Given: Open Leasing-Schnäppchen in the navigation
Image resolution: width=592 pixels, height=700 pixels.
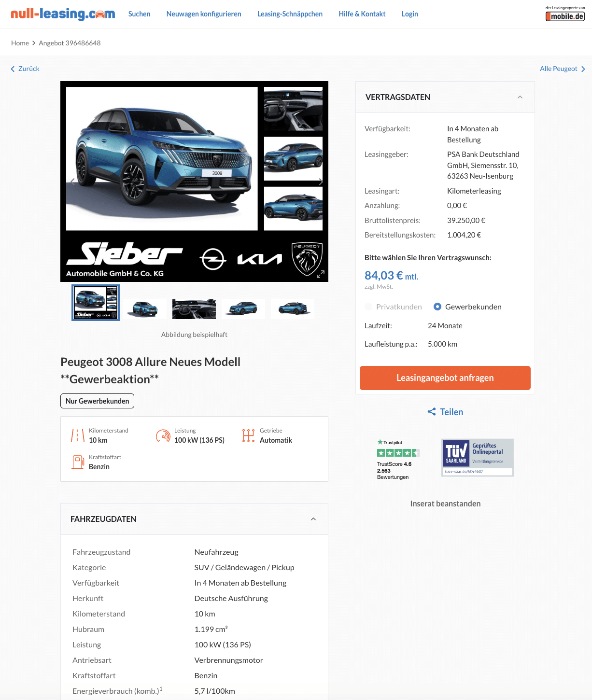Looking at the screenshot, I should click(x=290, y=14).
